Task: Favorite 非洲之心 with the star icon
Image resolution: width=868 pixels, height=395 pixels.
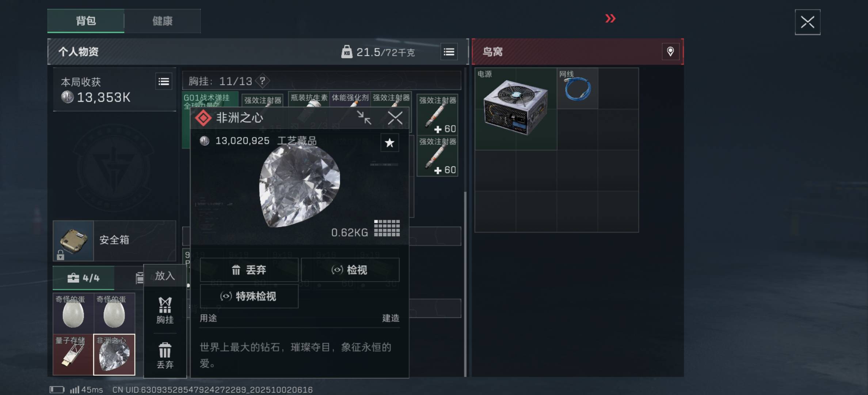Action: [389, 143]
